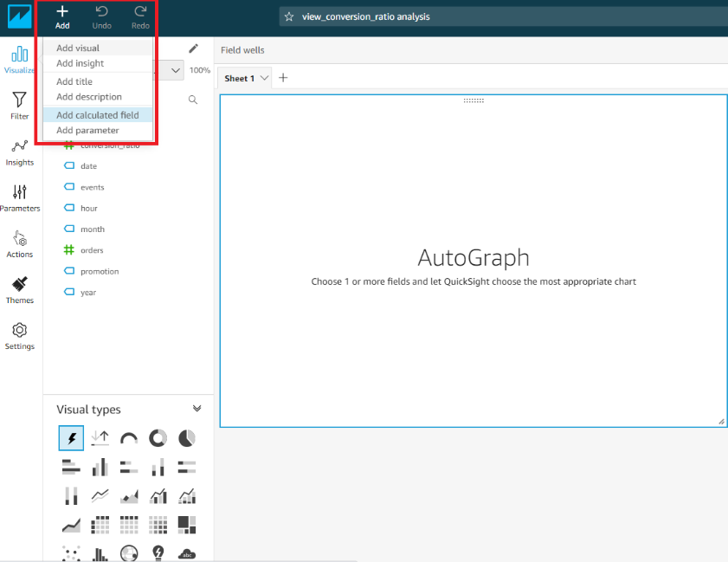Select the scatter plot visual type

[x=71, y=553]
